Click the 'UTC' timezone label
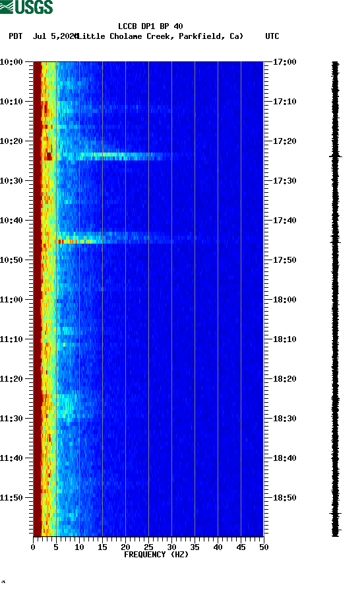The image size is (364, 589). [272, 36]
